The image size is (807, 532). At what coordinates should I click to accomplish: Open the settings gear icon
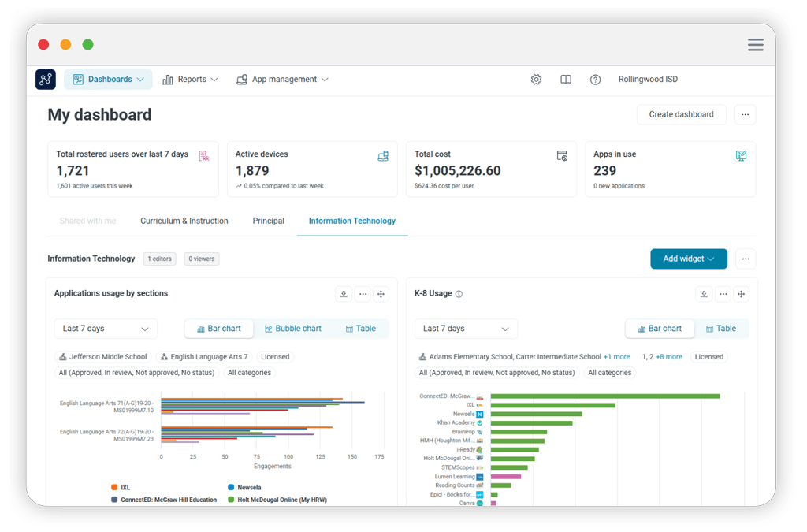(x=537, y=80)
